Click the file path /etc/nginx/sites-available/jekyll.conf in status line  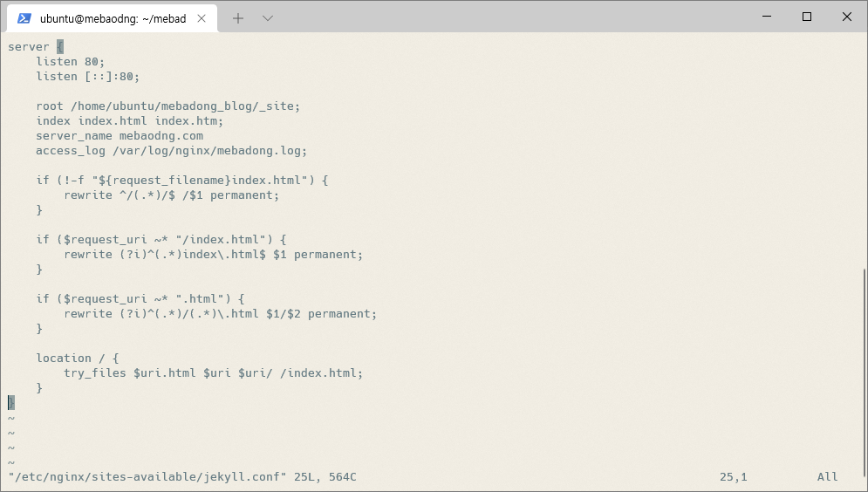[147, 477]
